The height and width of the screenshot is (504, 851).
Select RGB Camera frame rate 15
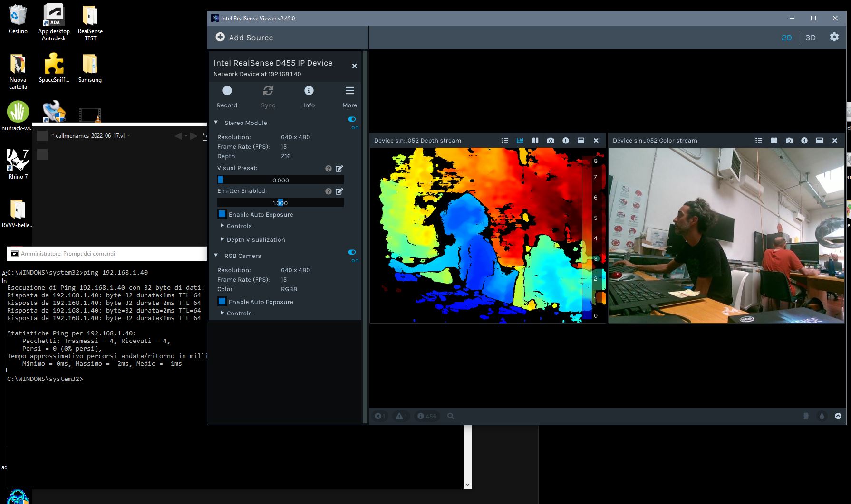click(x=284, y=280)
